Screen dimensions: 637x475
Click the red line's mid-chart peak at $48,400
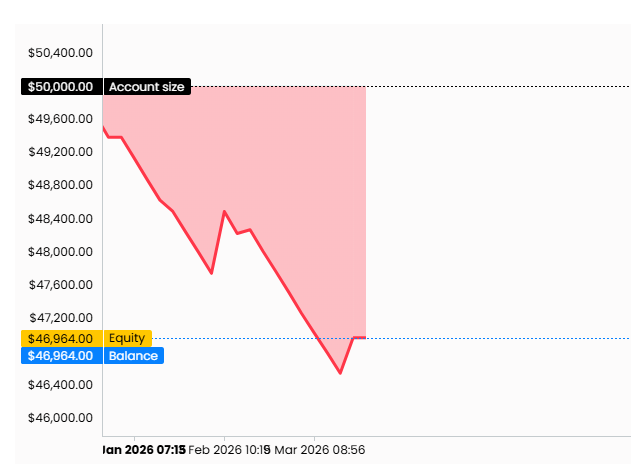click(224, 212)
